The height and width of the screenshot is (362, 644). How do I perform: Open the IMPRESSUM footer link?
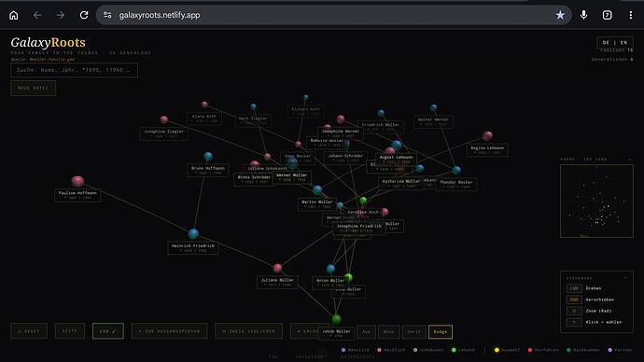tap(309, 356)
